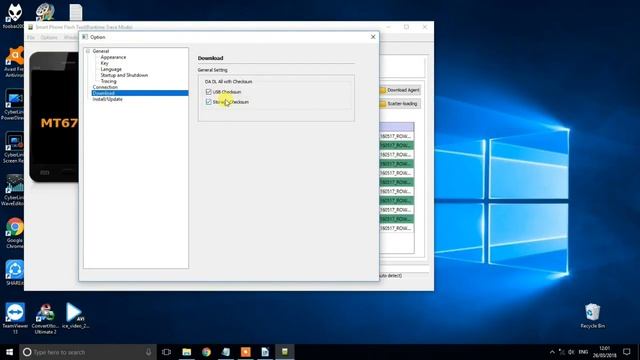The image size is (640, 360).
Task: Select Startup and Shutdown option
Action: 124,75
